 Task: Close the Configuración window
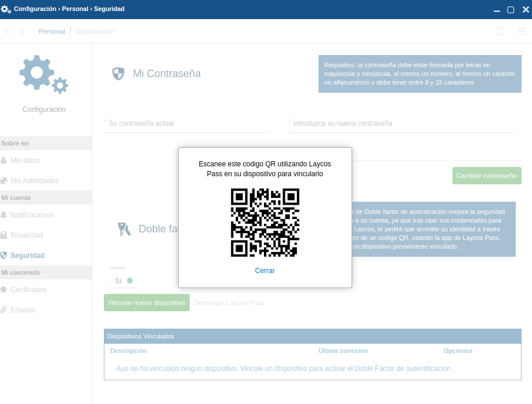526,9
